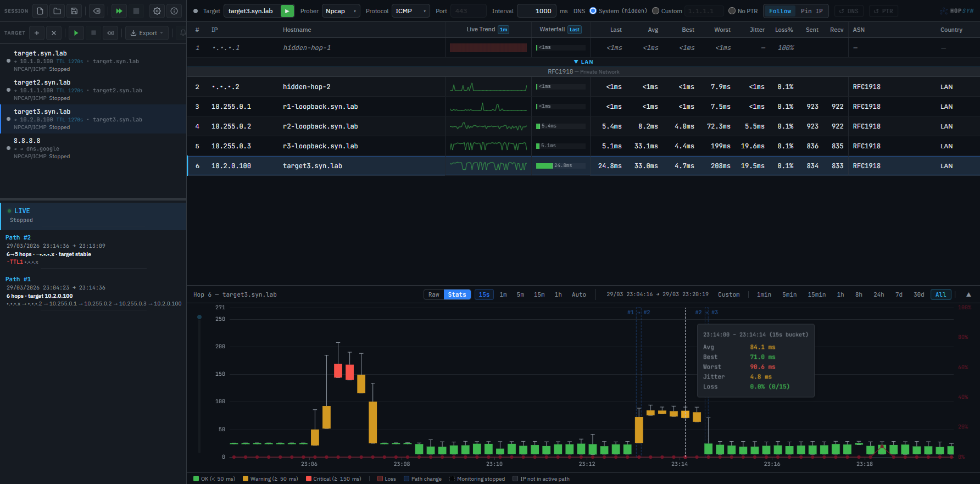This screenshot has width=980, height=484.
Task: Click the Interval input field showing 1000
Action: (536, 11)
